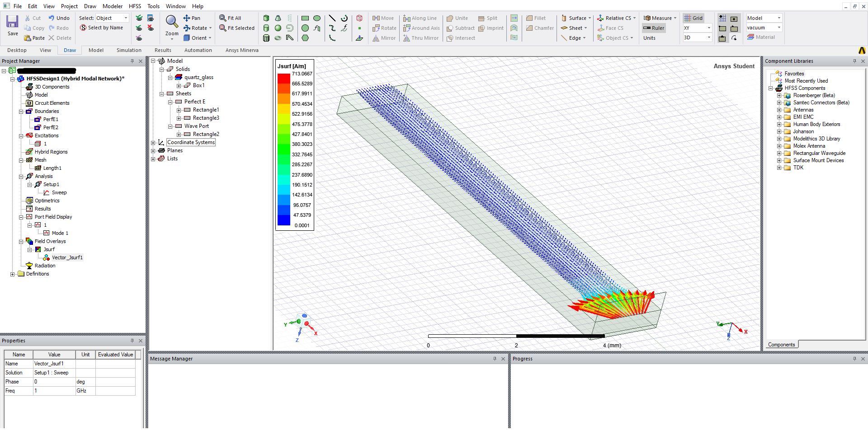
Task: Click the Save icon
Action: coord(12,21)
